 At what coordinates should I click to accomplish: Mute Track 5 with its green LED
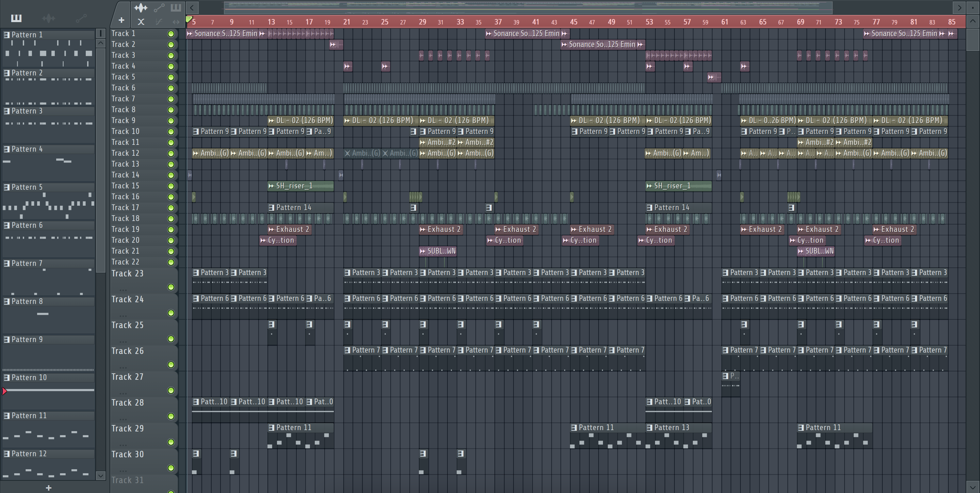pos(171,77)
